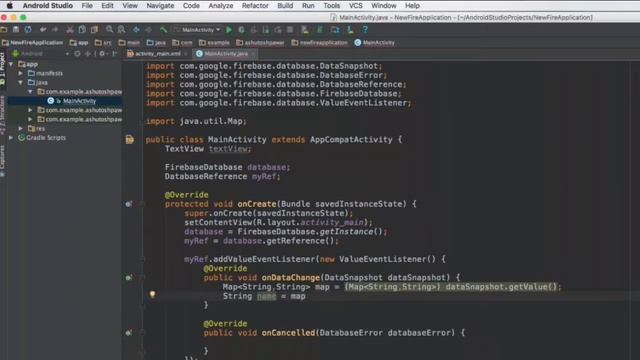Select Gradle Scripts label in tree
The width and height of the screenshot is (640, 360).
pos(46,138)
